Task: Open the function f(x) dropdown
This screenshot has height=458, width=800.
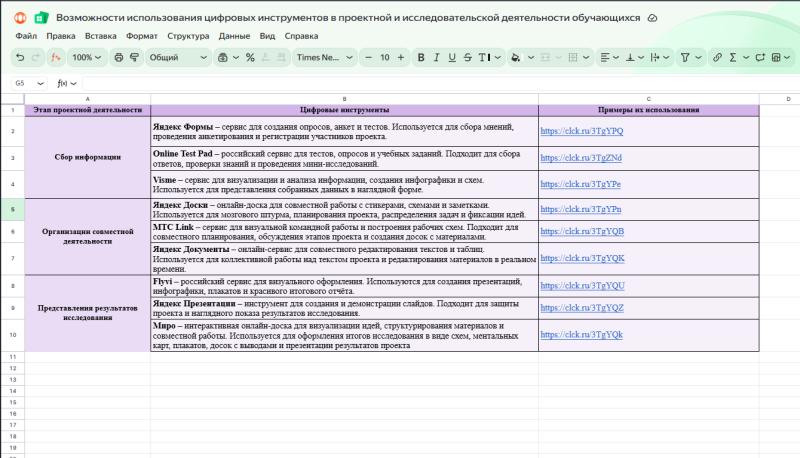Action: [66, 83]
